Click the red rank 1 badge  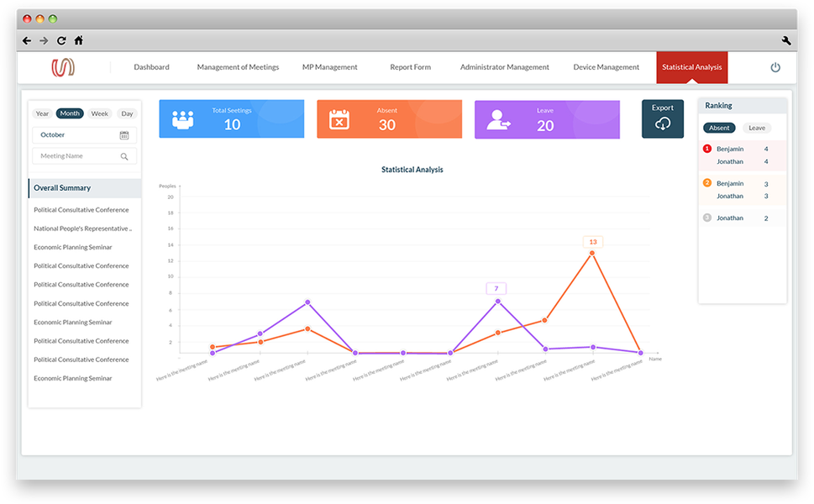707,149
